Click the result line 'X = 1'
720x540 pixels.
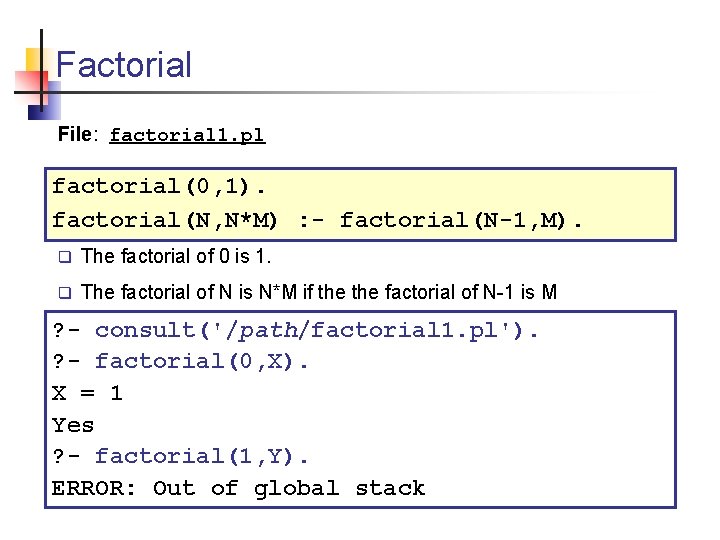tap(87, 393)
